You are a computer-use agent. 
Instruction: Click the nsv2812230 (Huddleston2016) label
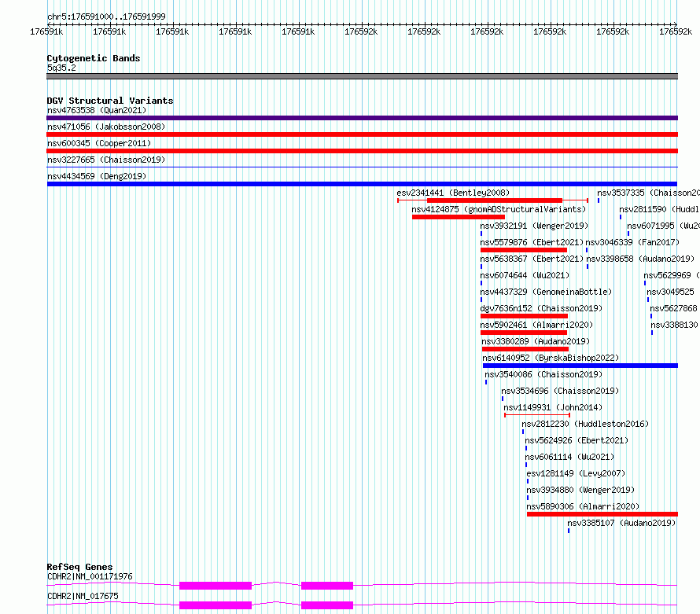(x=585, y=424)
